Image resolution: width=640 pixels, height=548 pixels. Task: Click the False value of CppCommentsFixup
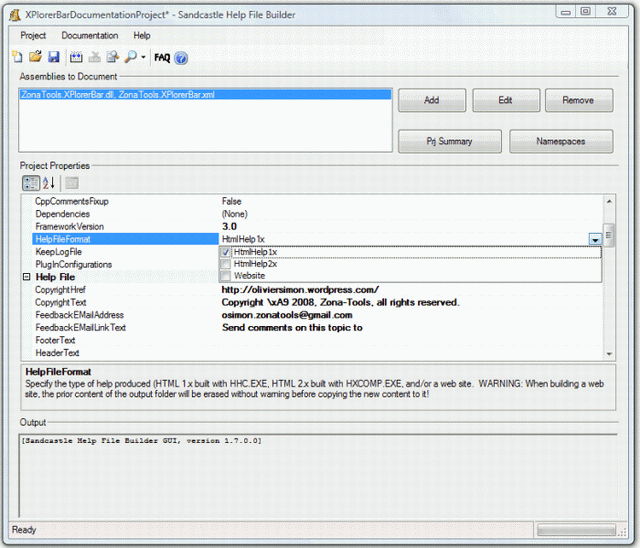231,202
